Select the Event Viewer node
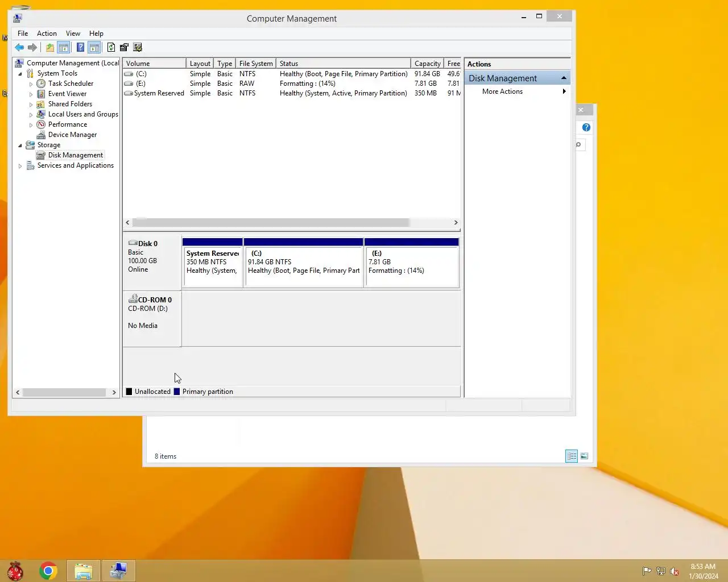Screen dimensions: 728x582 pyautogui.click(x=67, y=94)
